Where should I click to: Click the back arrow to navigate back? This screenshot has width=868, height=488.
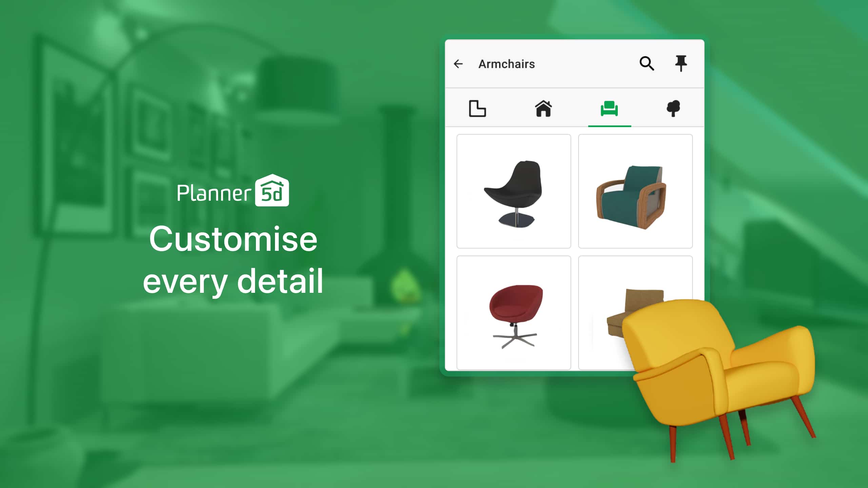coord(458,63)
